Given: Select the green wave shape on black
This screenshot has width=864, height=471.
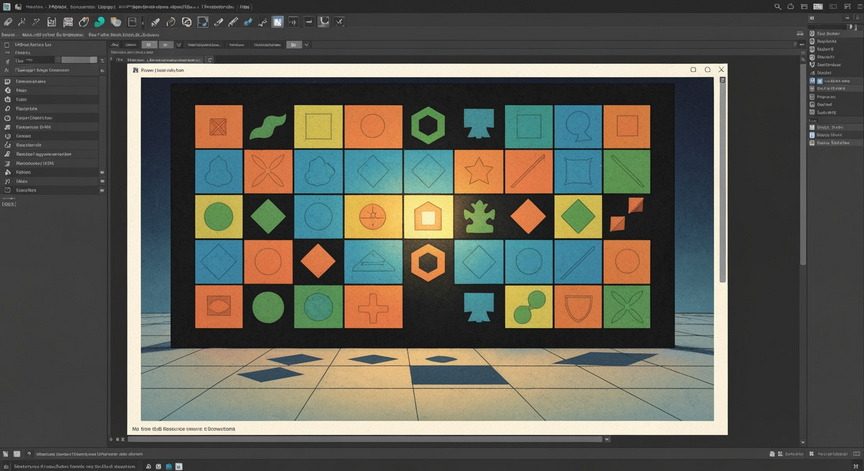Looking at the screenshot, I should 268,127.
